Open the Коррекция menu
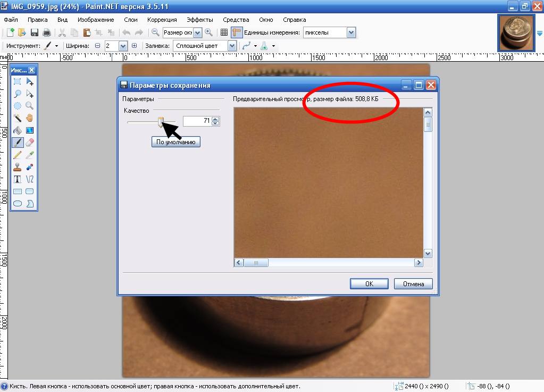 coord(162,20)
